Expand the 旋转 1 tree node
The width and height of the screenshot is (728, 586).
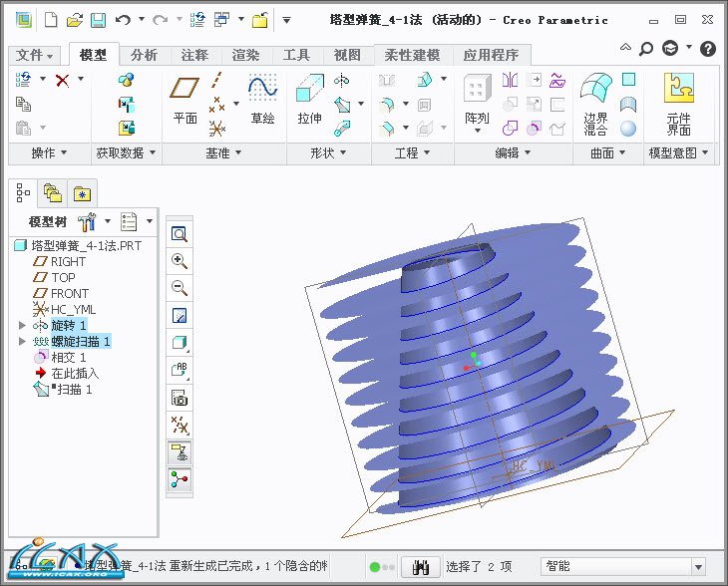click(x=23, y=326)
